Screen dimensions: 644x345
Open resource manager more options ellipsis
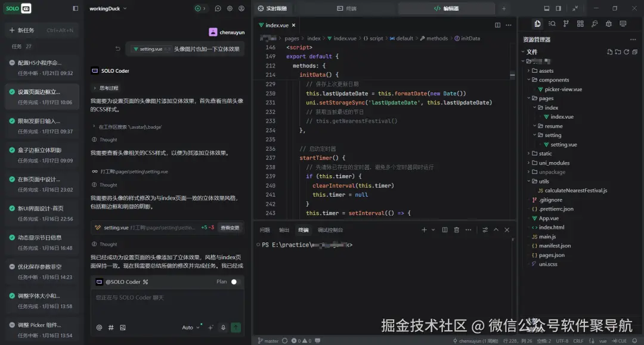click(633, 39)
